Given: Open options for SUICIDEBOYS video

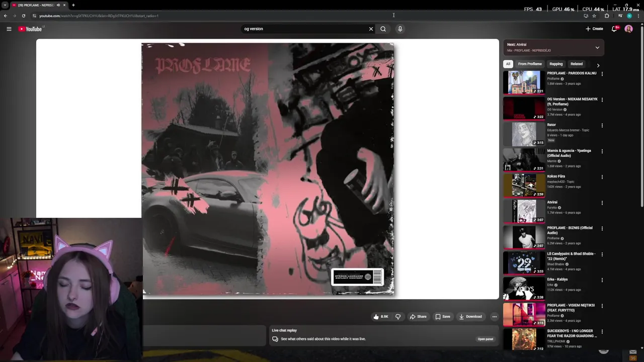Looking at the screenshot, I should pos(602,331).
